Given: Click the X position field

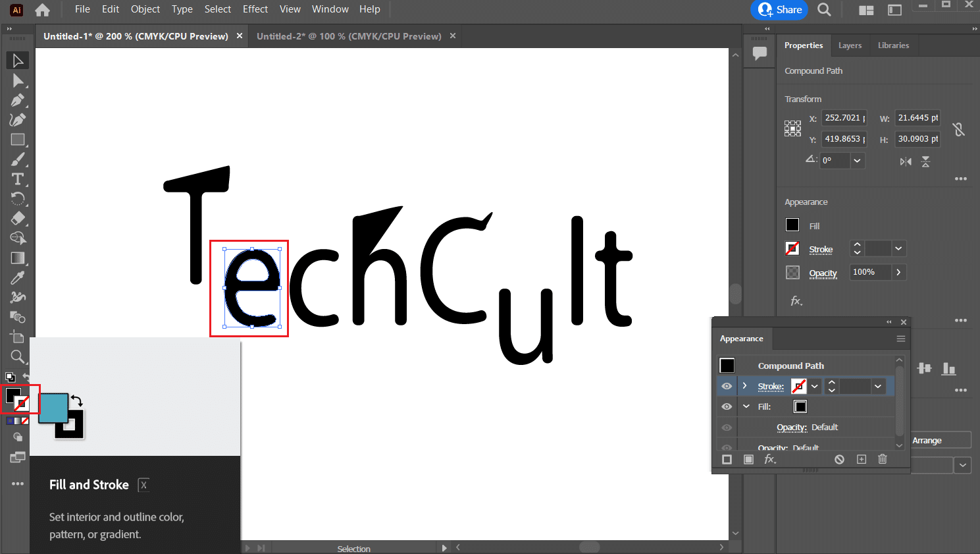Looking at the screenshot, I should pos(844,118).
